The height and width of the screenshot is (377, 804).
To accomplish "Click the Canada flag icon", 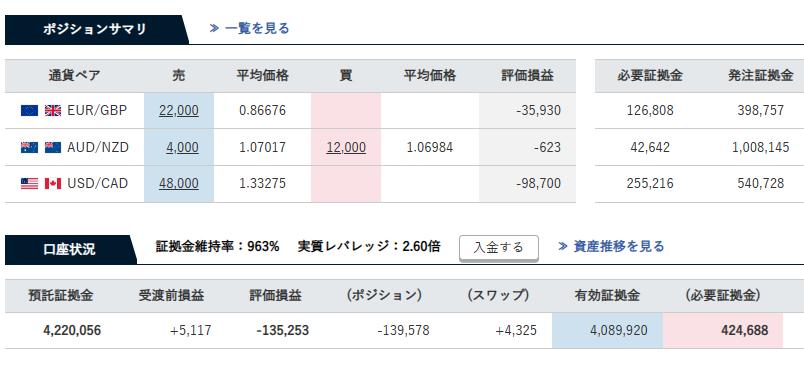I will coord(53,184).
